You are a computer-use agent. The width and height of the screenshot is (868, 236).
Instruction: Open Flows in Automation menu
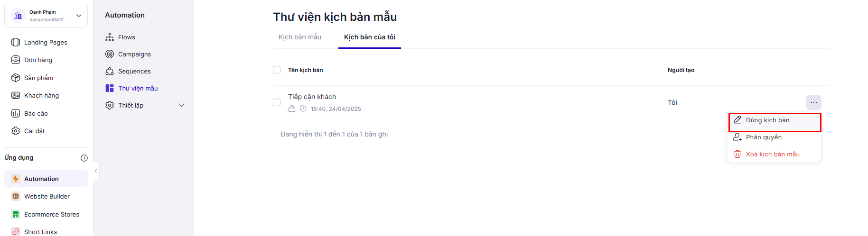tap(126, 37)
